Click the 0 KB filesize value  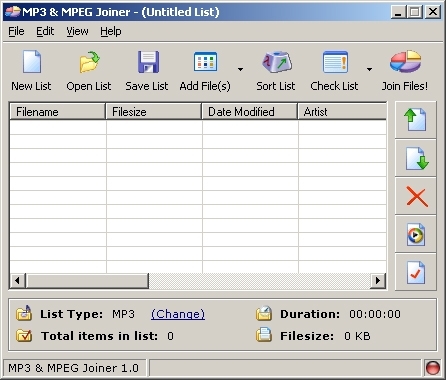click(357, 336)
